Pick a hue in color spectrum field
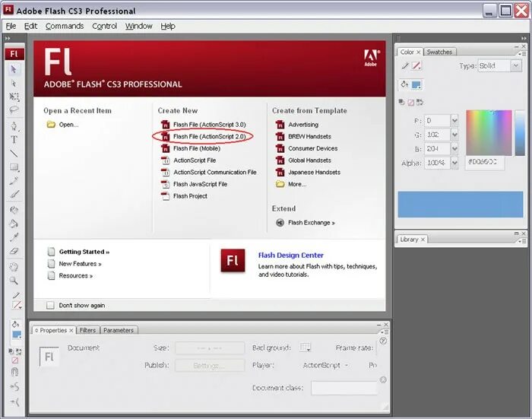 point(489,133)
